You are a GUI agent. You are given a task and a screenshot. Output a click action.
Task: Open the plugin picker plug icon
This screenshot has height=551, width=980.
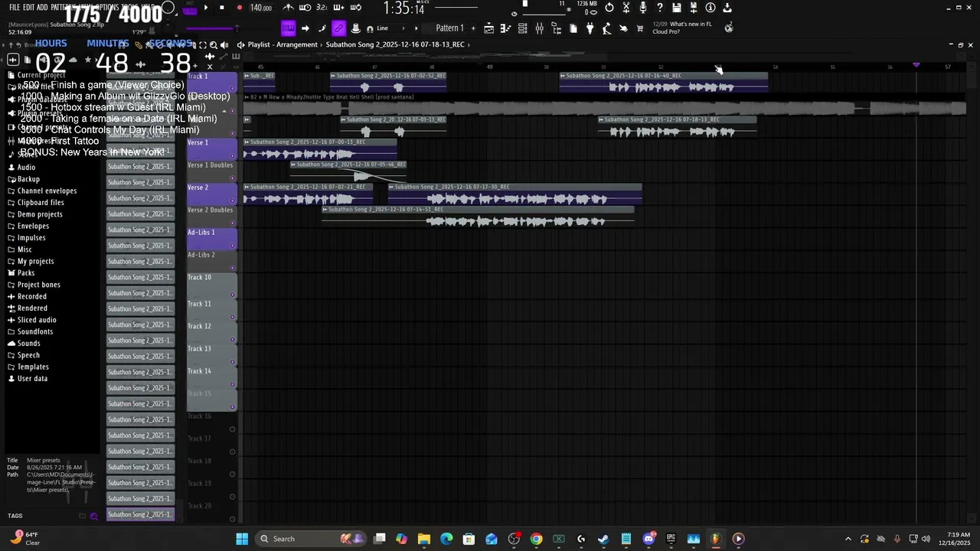point(590,28)
